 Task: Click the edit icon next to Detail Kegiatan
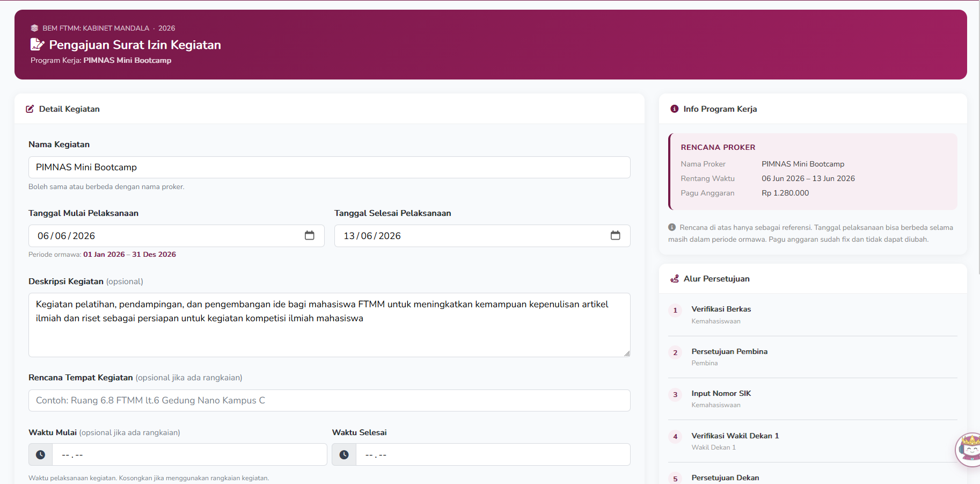30,109
